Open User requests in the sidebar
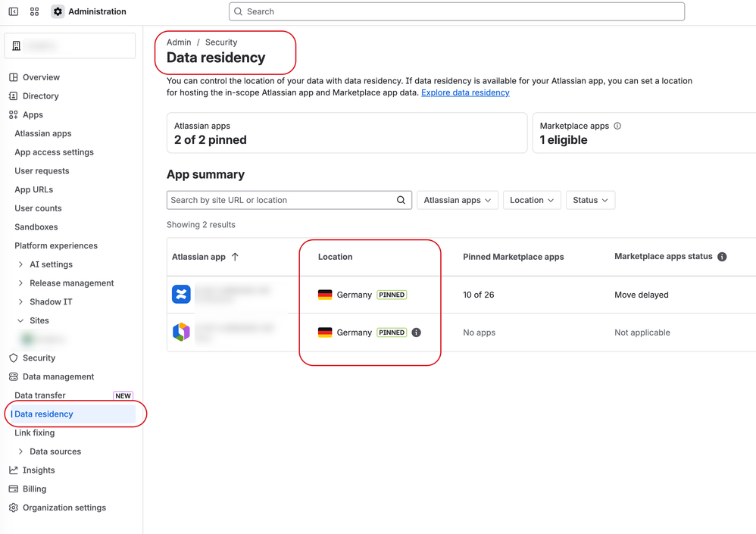 coord(42,171)
